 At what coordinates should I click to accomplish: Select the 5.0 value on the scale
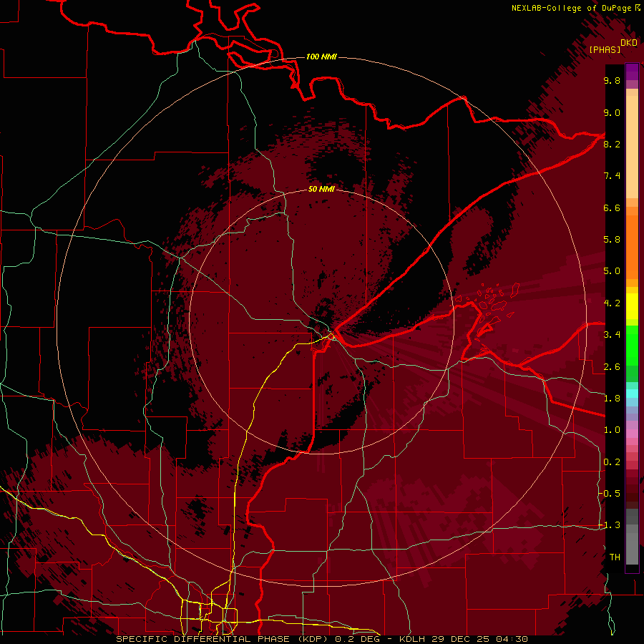[612, 271]
